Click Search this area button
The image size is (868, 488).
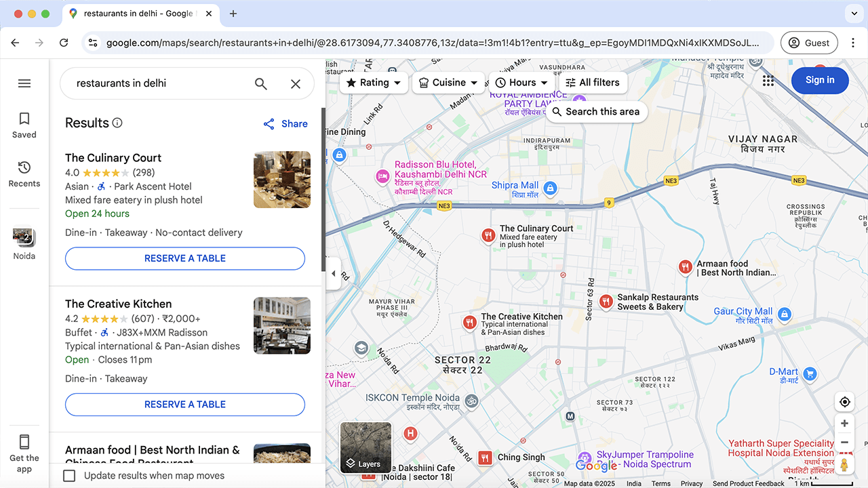click(x=595, y=112)
